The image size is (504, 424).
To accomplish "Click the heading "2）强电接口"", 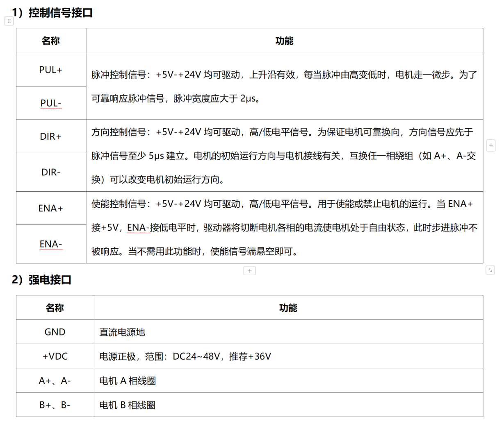I will click(x=41, y=280).
